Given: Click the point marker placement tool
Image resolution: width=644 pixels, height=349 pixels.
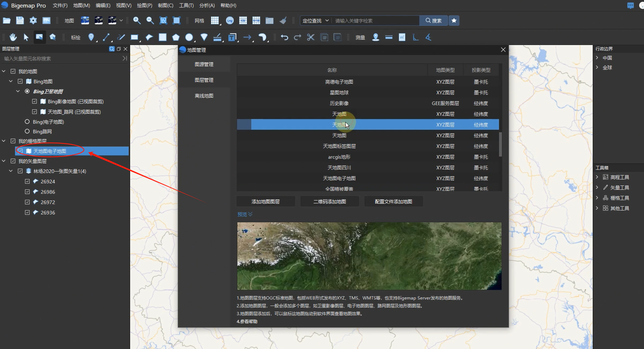Looking at the screenshot, I should coord(91,37).
